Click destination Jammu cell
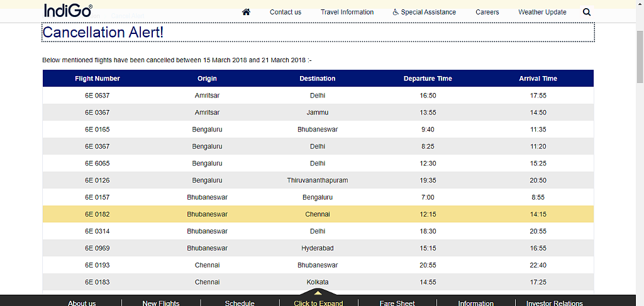This screenshot has width=644, height=306. click(318, 112)
